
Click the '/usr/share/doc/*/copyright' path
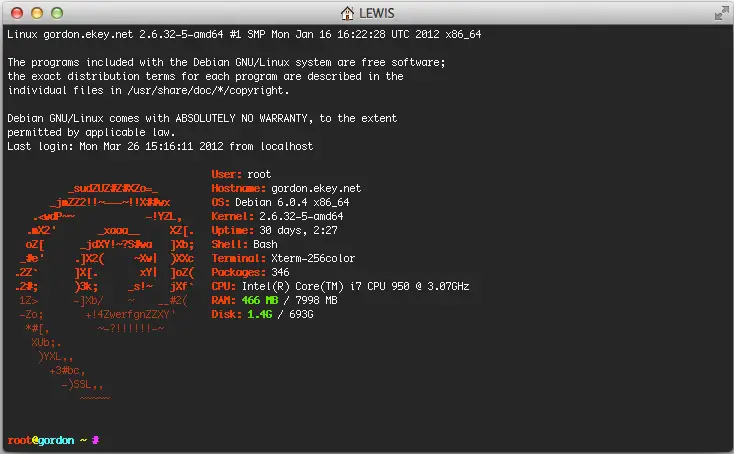[206, 90]
